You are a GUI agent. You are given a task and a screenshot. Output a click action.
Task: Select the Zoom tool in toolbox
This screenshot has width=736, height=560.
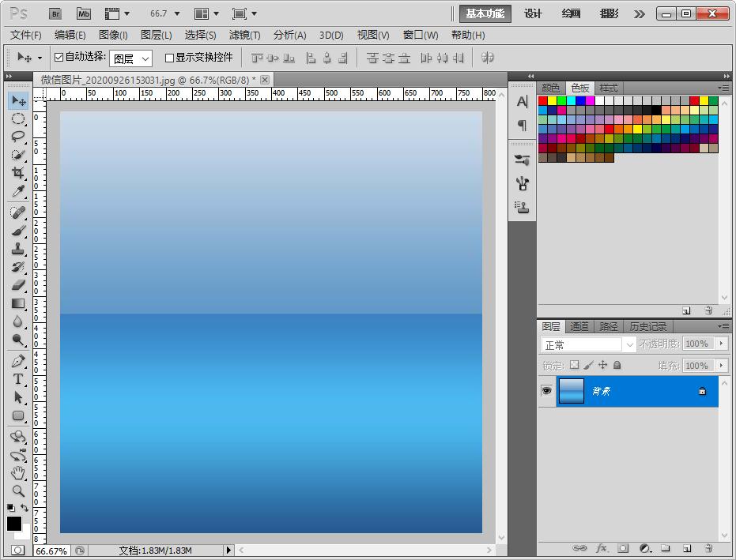pos(18,490)
